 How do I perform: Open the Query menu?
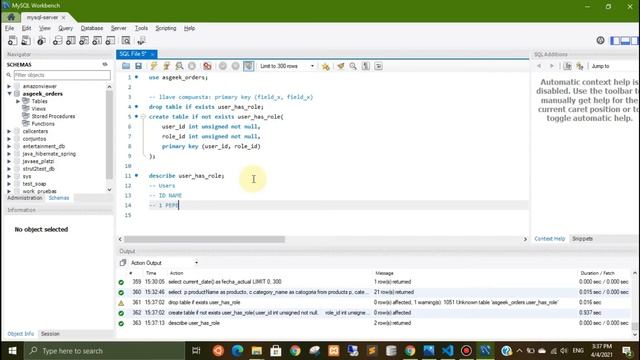click(65, 28)
